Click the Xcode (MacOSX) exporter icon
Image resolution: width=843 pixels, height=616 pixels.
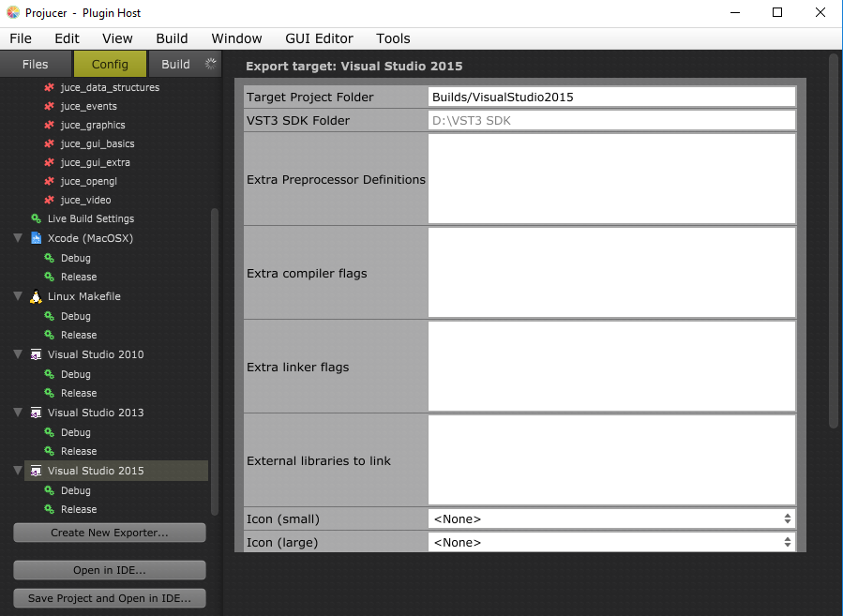click(36, 238)
